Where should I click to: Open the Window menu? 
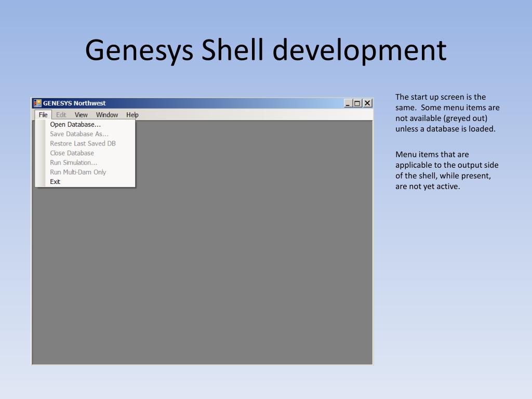tap(107, 115)
